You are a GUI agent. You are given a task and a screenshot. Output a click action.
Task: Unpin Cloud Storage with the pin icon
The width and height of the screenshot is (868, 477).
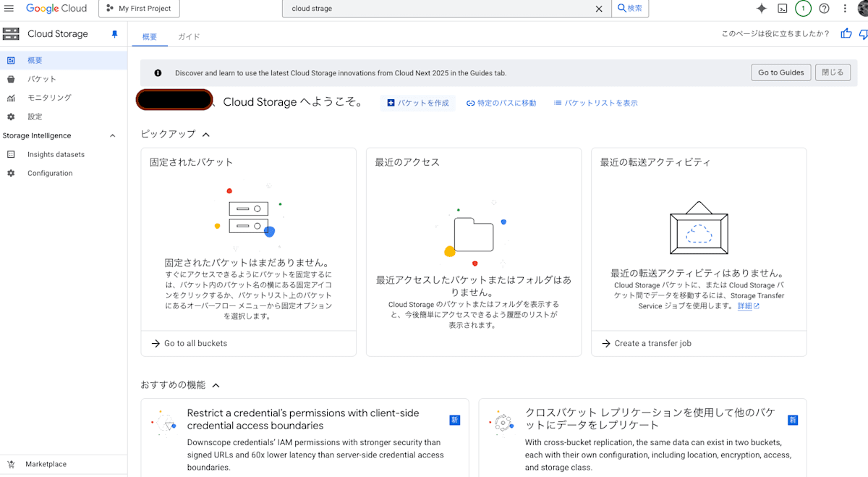click(114, 34)
